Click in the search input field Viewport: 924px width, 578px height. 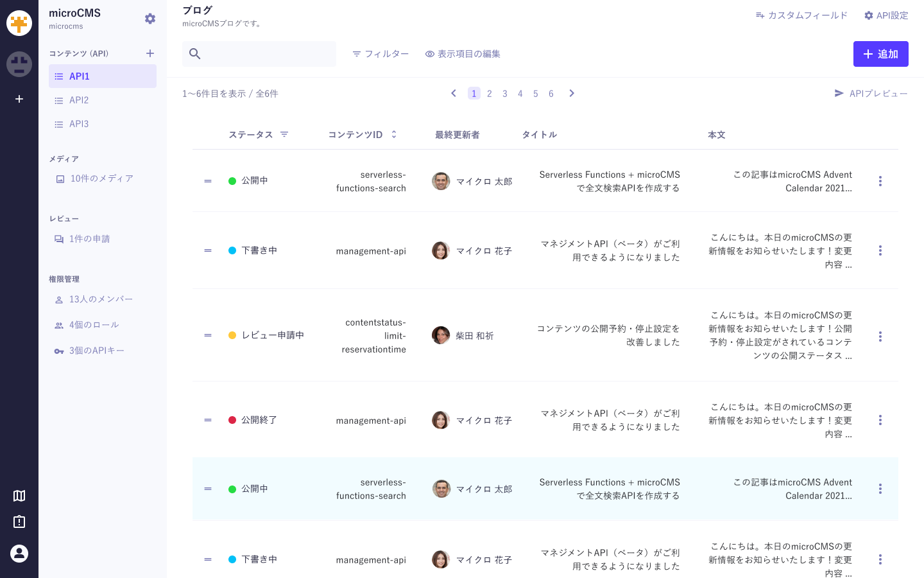[269, 54]
